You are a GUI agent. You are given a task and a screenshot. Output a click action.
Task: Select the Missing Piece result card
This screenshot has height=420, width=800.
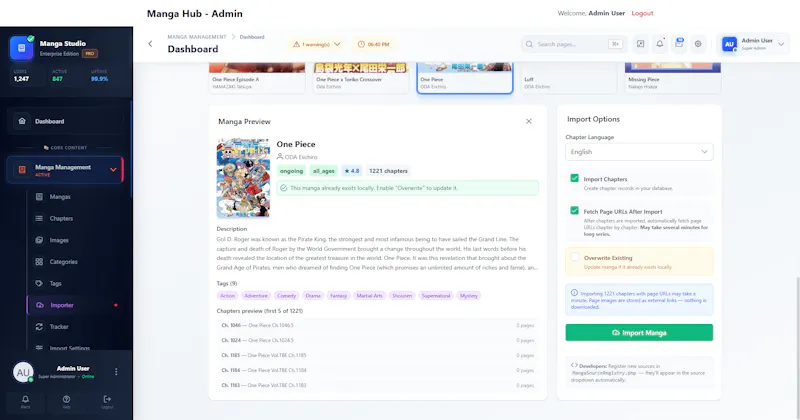(673, 78)
